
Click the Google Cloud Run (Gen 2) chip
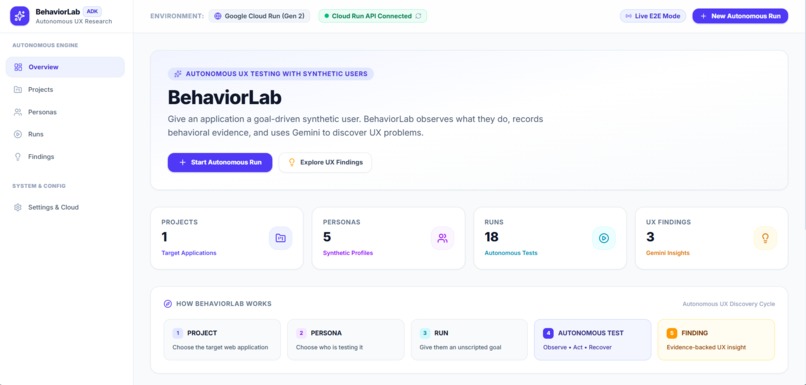tap(259, 16)
